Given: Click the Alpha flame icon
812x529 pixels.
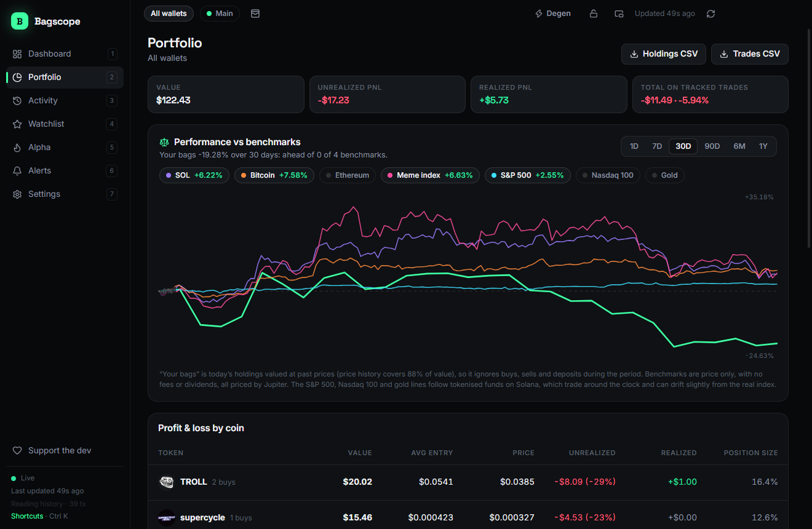Looking at the screenshot, I should (17, 148).
